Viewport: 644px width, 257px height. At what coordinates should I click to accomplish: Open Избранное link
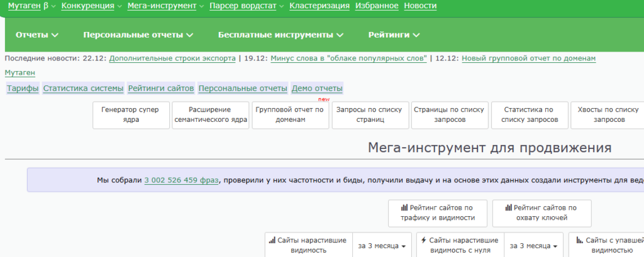click(x=377, y=6)
